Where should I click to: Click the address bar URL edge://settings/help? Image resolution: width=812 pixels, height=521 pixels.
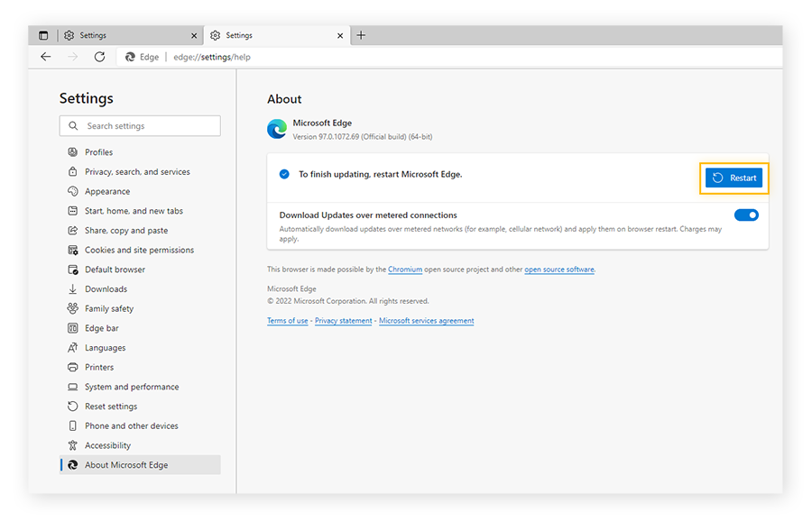point(212,57)
